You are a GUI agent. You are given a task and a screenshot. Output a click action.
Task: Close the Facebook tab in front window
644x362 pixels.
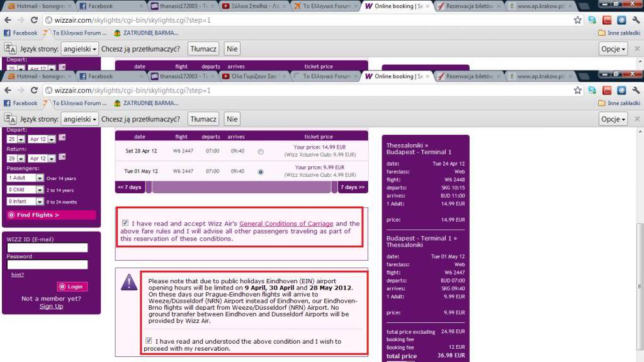click(x=141, y=76)
